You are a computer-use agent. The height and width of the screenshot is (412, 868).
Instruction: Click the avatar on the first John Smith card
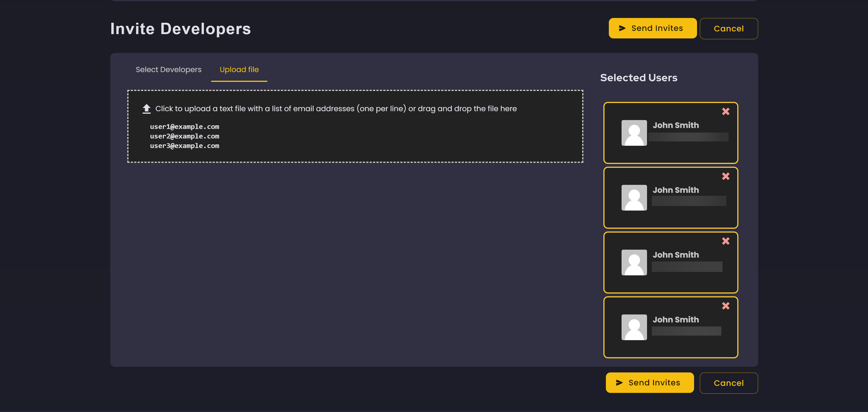tap(634, 133)
